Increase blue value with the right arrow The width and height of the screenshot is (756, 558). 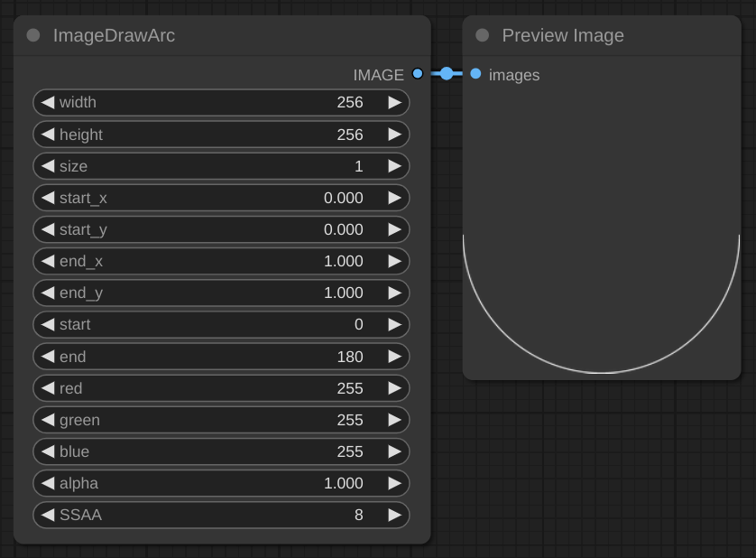394,451
